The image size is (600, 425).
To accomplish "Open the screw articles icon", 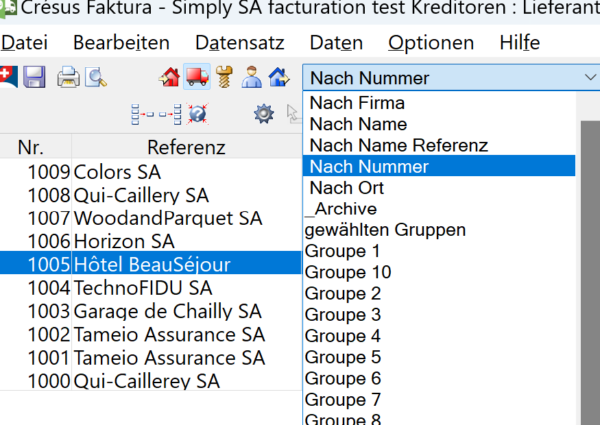I will [224, 77].
